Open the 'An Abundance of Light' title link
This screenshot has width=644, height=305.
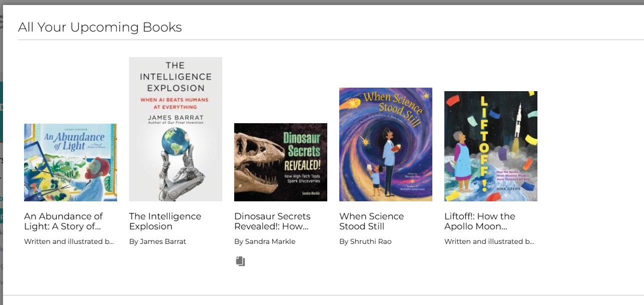coord(64,221)
